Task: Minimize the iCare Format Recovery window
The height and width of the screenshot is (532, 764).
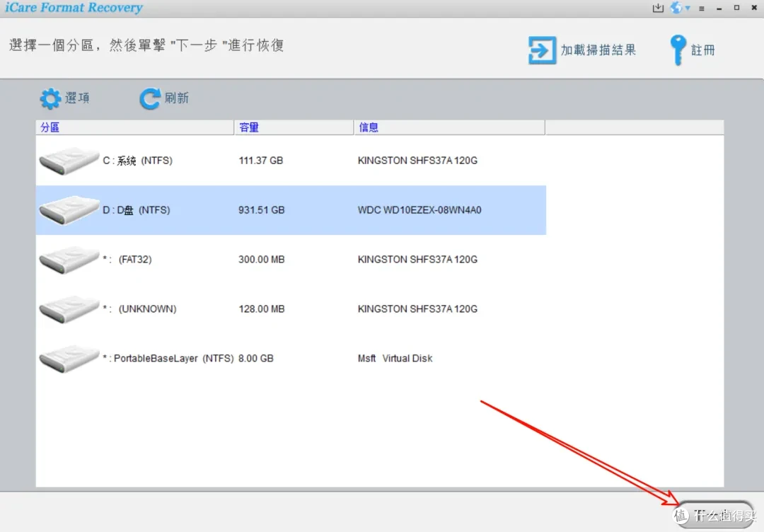Action: pos(719,8)
